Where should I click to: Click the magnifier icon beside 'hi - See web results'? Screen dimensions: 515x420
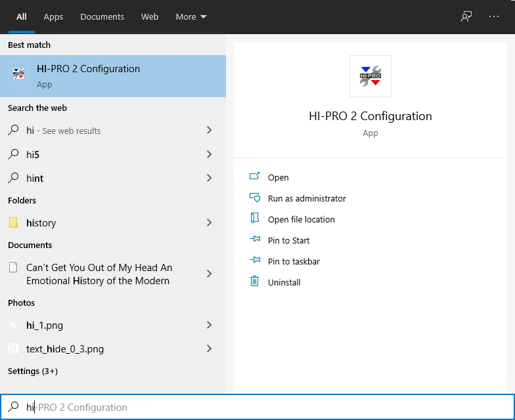tap(13, 130)
